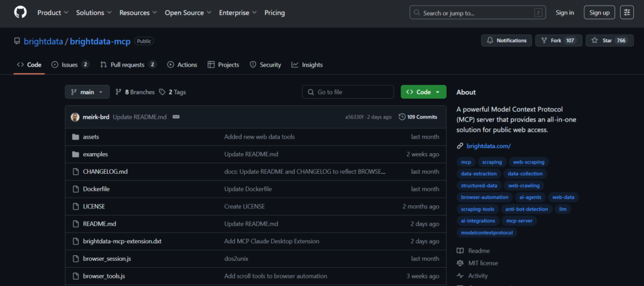Open the brightdata.com/ website link
This screenshot has height=286, width=644.
(x=489, y=146)
